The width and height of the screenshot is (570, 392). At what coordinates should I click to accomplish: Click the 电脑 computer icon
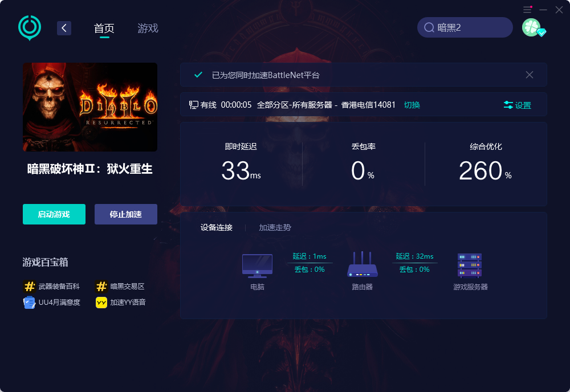pos(258,266)
